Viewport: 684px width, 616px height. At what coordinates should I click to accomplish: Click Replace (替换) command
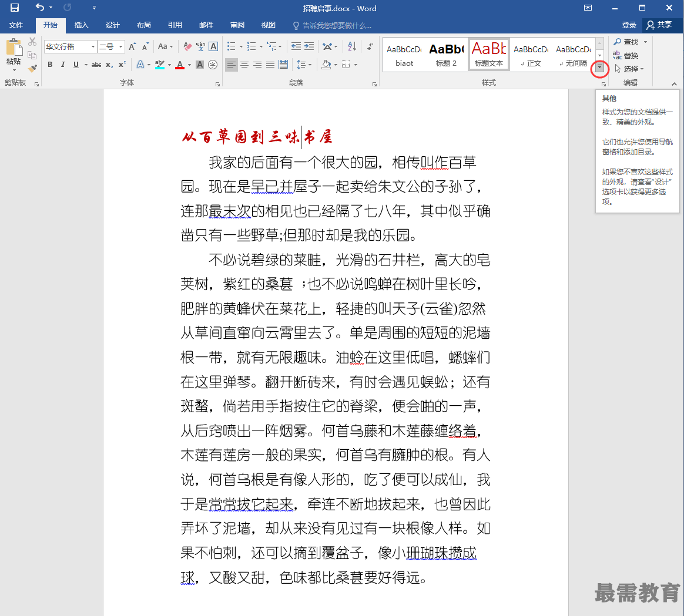(626, 55)
